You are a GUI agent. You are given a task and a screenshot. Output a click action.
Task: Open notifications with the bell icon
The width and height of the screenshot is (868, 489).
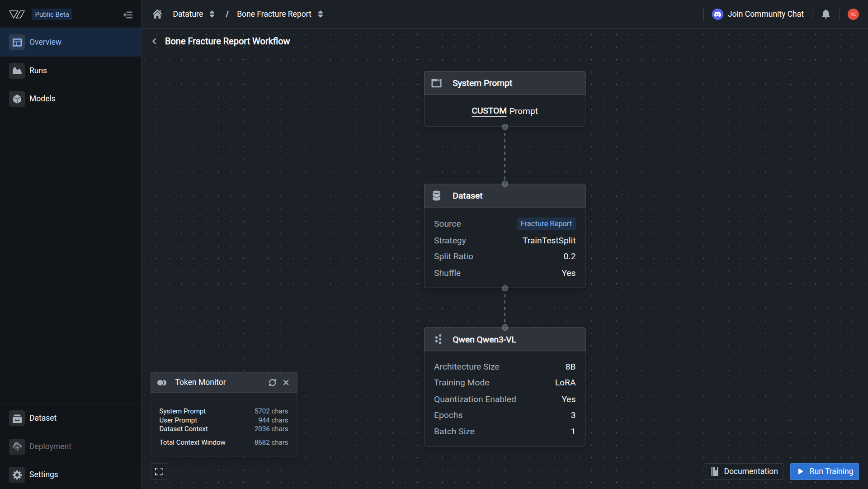click(826, 14)
